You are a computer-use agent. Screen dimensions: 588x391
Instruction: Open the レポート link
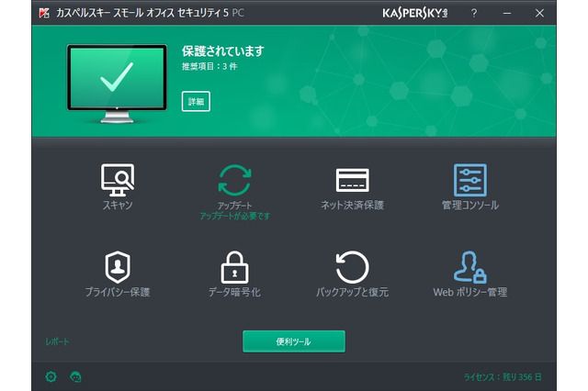pos(57,341)
